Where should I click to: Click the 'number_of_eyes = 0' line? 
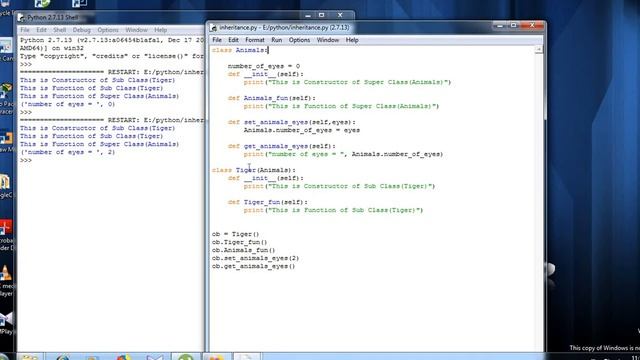click(264, 66)
